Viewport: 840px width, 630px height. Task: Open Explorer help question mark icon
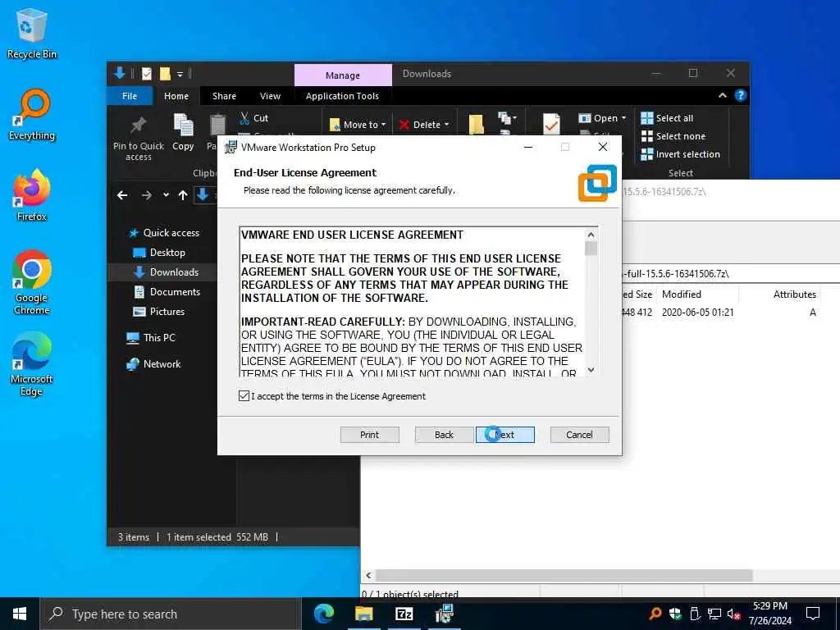pos(741,95)
